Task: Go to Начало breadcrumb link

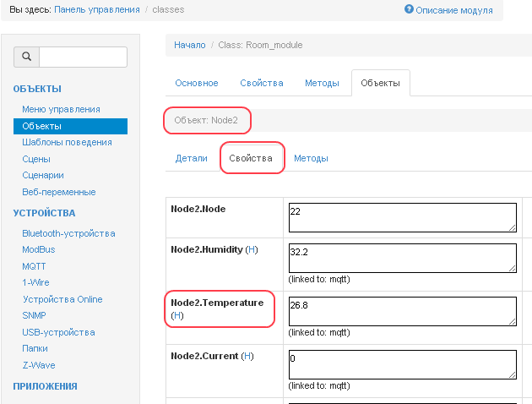Action: point(189,45)
